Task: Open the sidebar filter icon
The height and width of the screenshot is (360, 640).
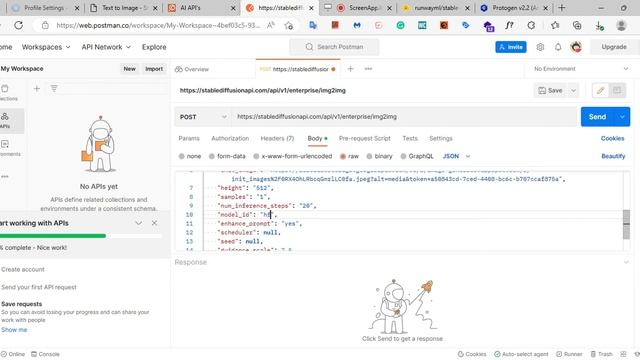Action: tap(54, 88)
